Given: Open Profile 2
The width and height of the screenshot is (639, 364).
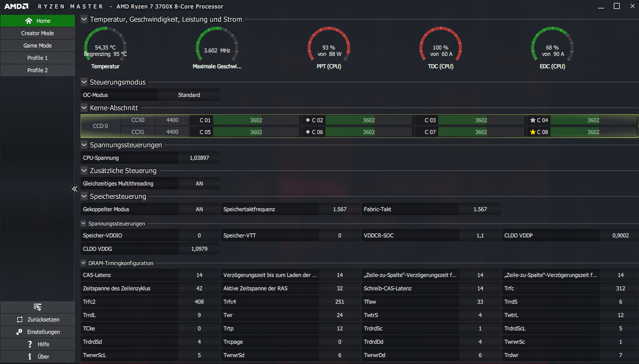Looking at the screenshot, I should [x=37, y=70].
